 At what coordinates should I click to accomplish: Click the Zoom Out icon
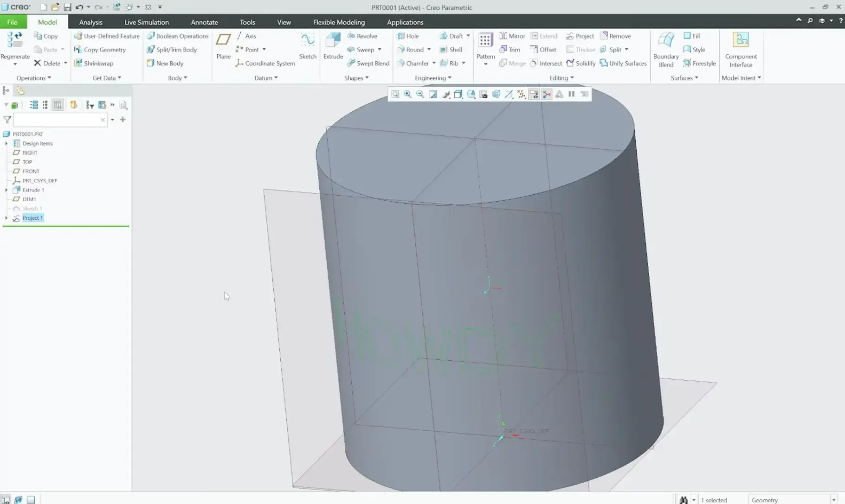[x=420, y=94]
